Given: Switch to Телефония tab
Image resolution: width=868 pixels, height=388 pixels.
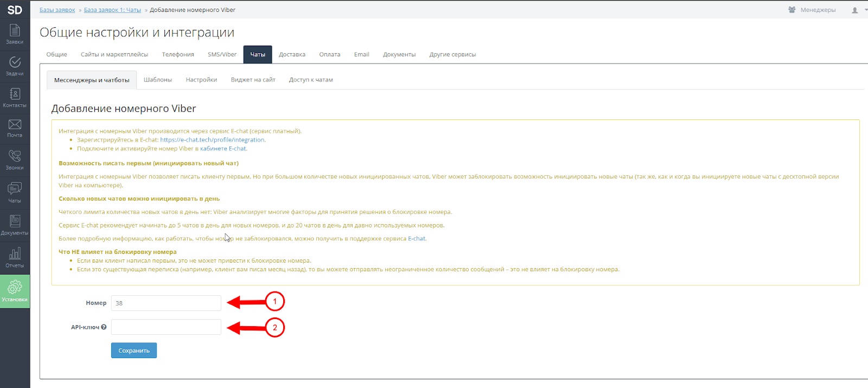Looking at the screenshot, I should 178,54.
